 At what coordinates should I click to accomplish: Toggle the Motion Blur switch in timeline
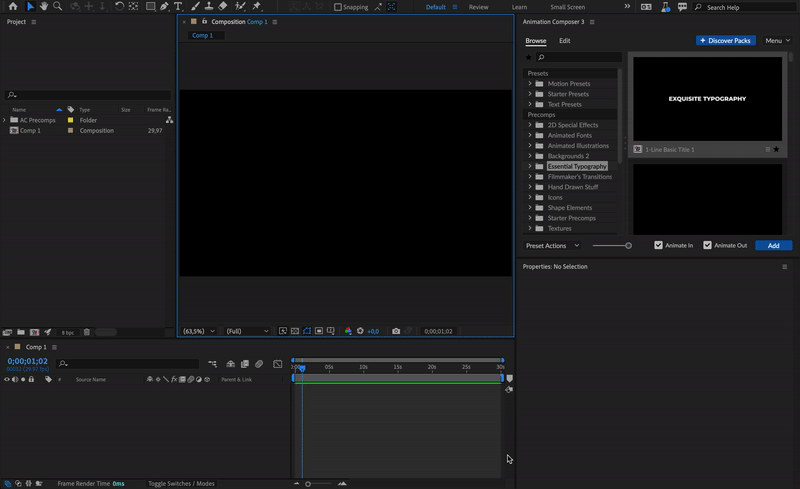click(259, 364)
